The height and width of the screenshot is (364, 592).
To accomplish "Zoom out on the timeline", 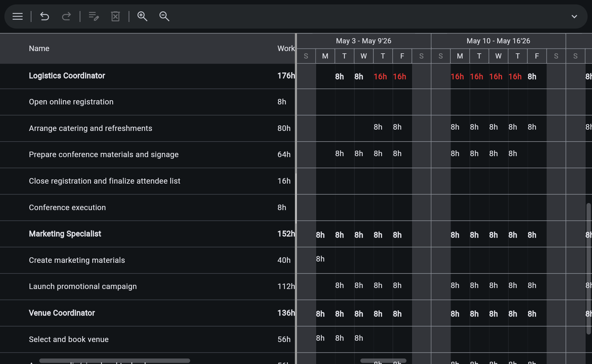I will (x=164, y=16).
